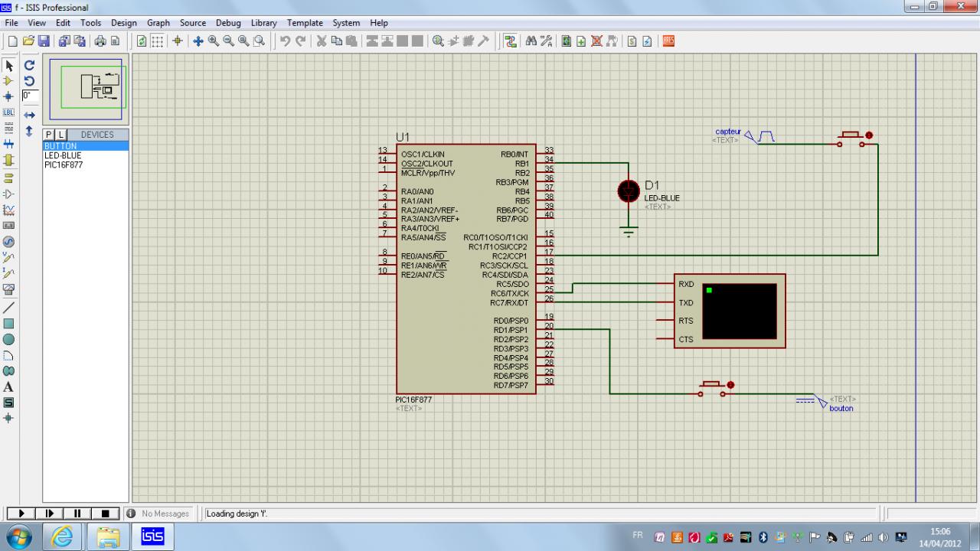Image resolution: width=980 pixels, height=551 pixels.
Task: Click the P pick devices button
Action: click(50, 135)
